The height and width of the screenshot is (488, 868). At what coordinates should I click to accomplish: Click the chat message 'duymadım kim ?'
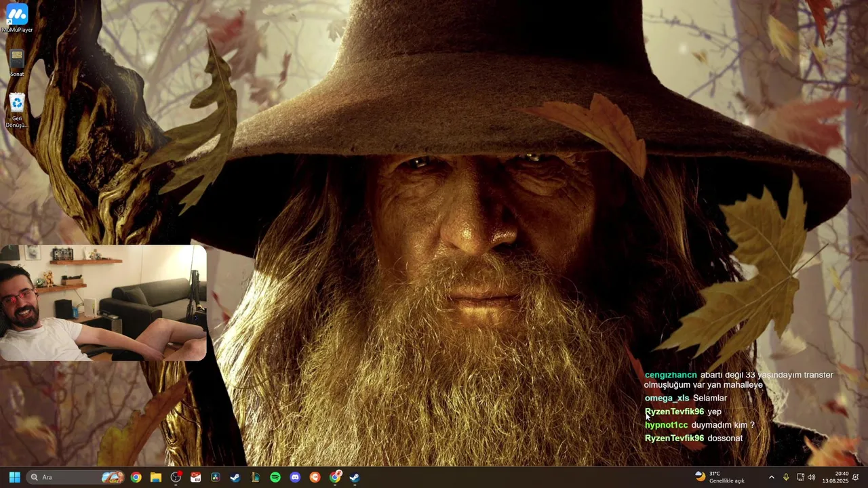[x=723, y=425]
